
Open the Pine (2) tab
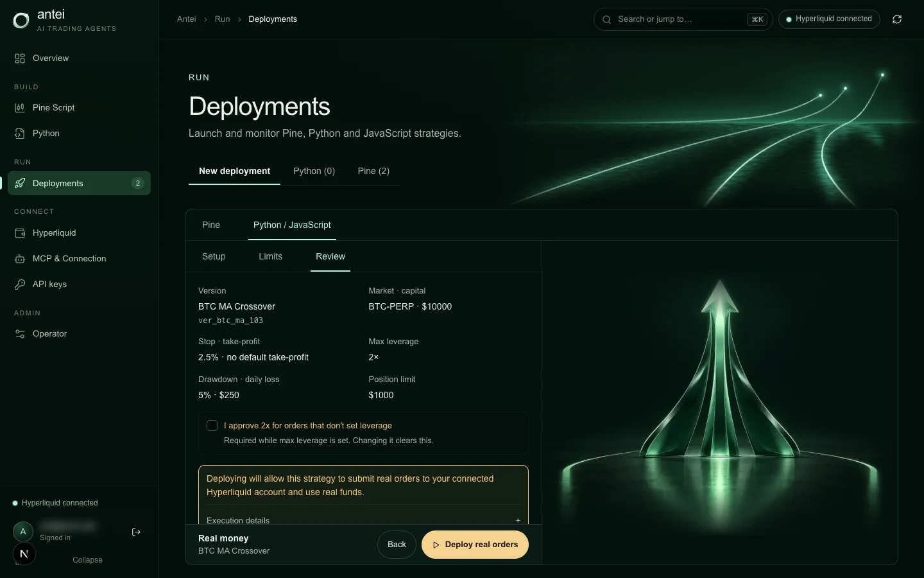pos(373,171)
